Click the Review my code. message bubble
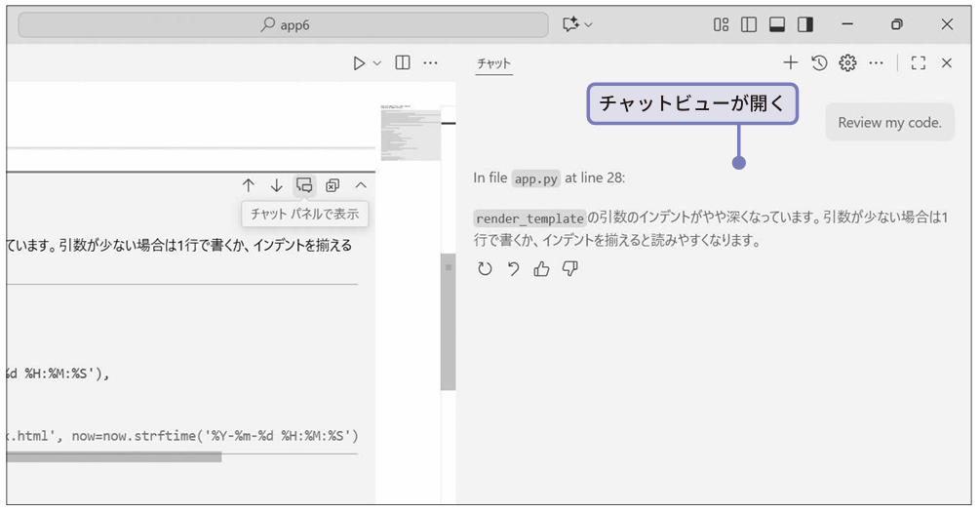The width and height of the screenshot is (980, 513). point(889,123)
